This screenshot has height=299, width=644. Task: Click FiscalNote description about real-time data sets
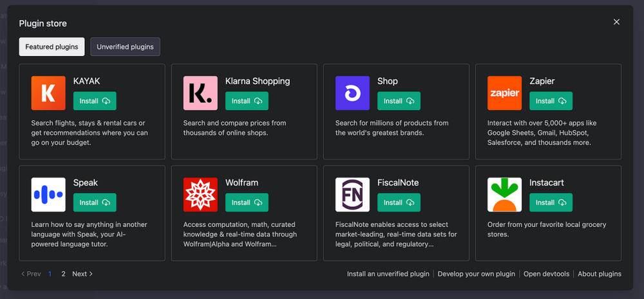[396, 235]
